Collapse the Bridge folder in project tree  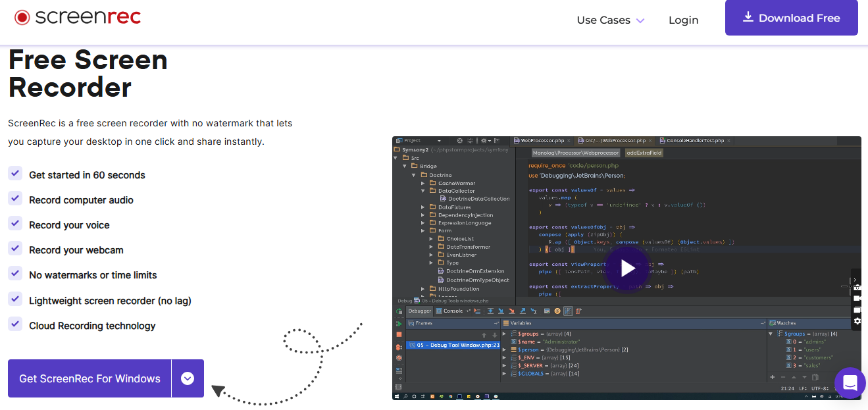(405, 167)
